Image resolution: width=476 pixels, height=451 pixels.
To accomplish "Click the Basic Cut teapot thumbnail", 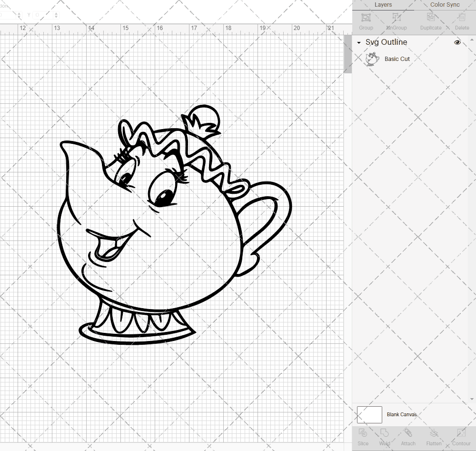I will tap(372, 59).
